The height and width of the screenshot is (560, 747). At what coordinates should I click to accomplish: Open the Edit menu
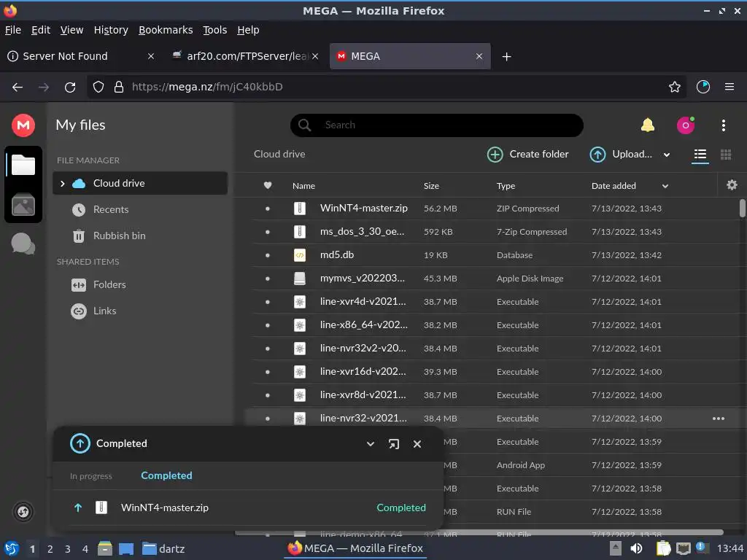(41, 30)
